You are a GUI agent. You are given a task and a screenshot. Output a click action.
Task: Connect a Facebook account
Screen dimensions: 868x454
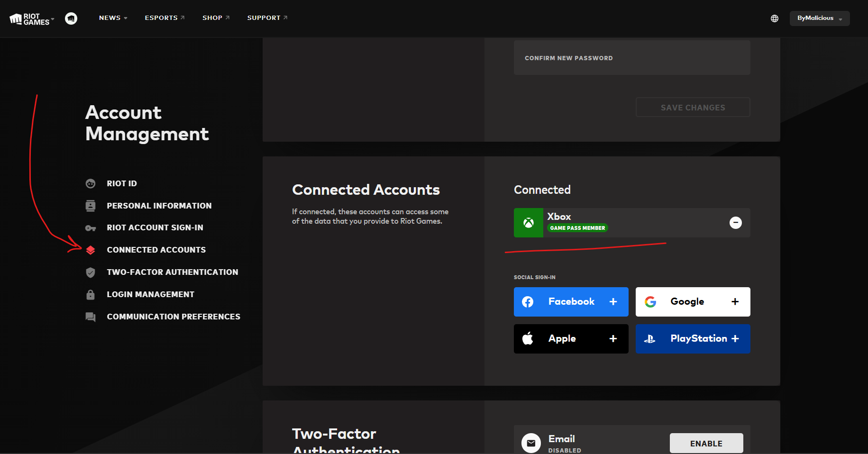[571, 302]
